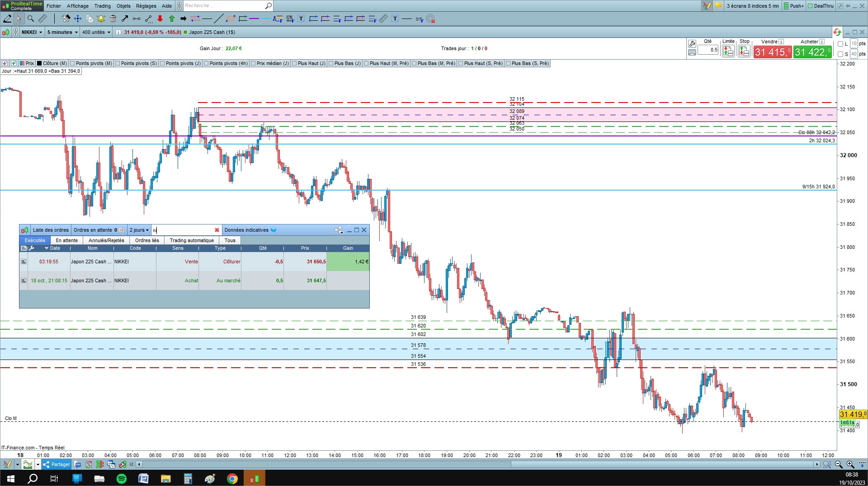The height and width of the screenshot is (486, 868).
Task: Open the NIKKEI instrument dropdown
Action: click(x=32, y=32)
